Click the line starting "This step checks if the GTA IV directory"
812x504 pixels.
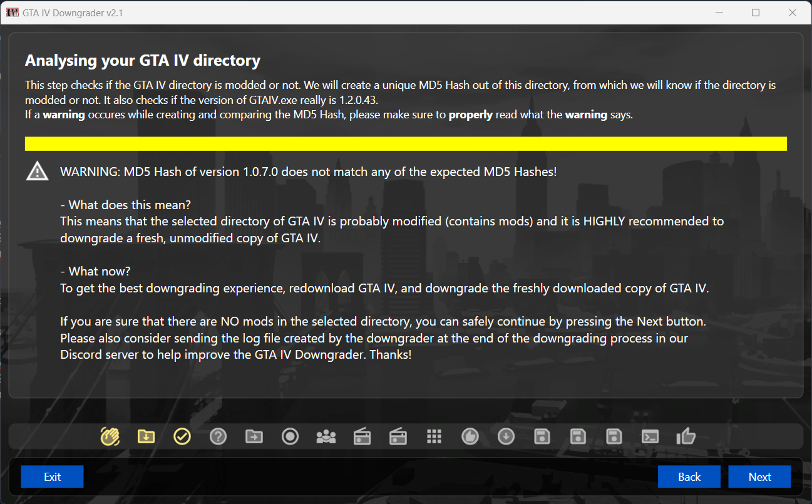(x=401, y=85)
